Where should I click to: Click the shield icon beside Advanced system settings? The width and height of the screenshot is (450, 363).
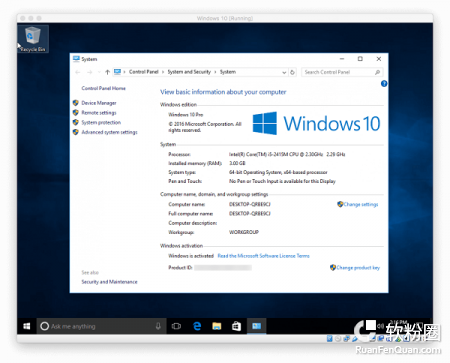pyautogui.click(x=76, y=132)
